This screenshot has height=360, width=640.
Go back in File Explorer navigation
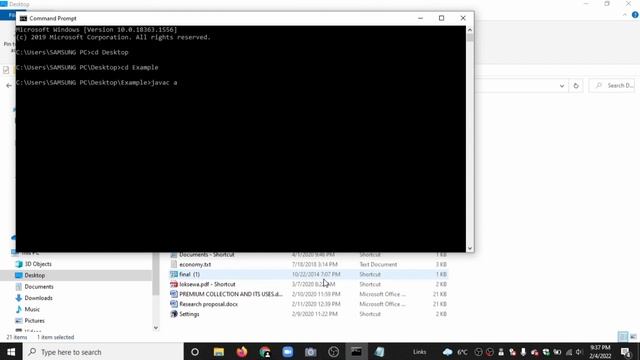click(9, 85)
